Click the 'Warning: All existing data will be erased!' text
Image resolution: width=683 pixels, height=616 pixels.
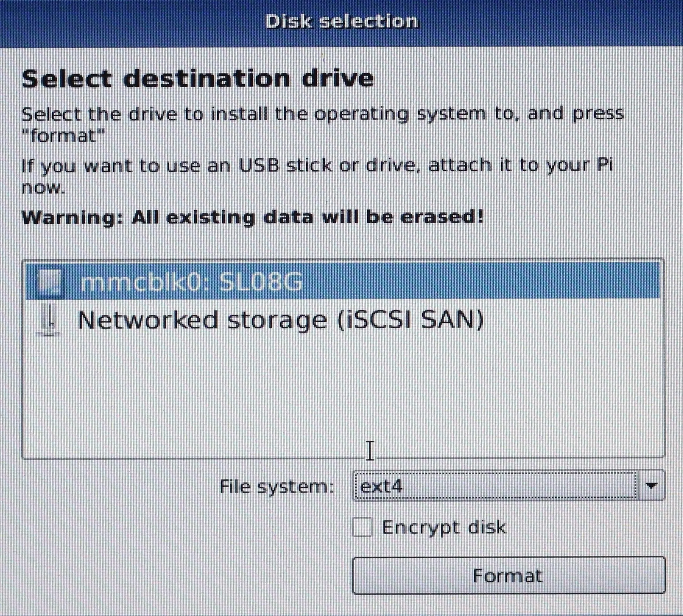coord(252,217)
